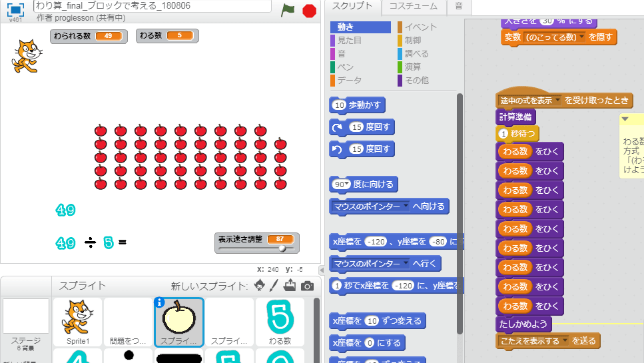
Task: Edit the 1 second value in 秒待つ block
Action: point(503,134)
